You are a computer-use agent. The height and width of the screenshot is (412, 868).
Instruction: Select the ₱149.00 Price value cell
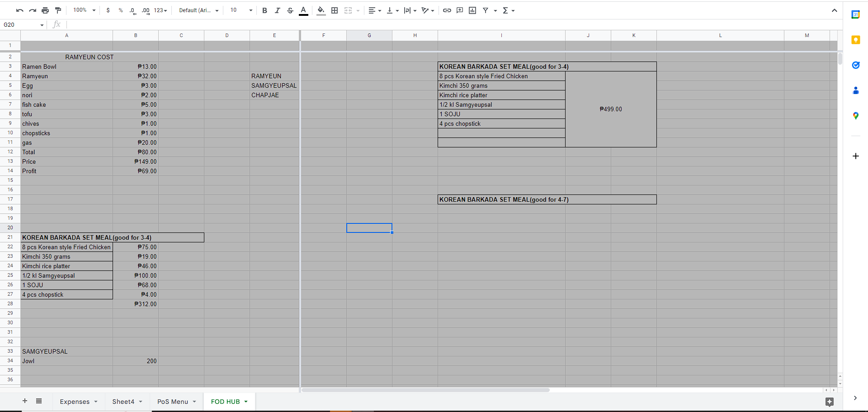pos(136,161)
